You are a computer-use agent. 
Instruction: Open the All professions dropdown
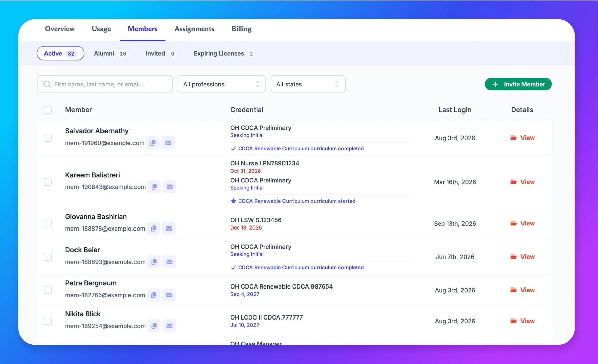pos(222,84)
